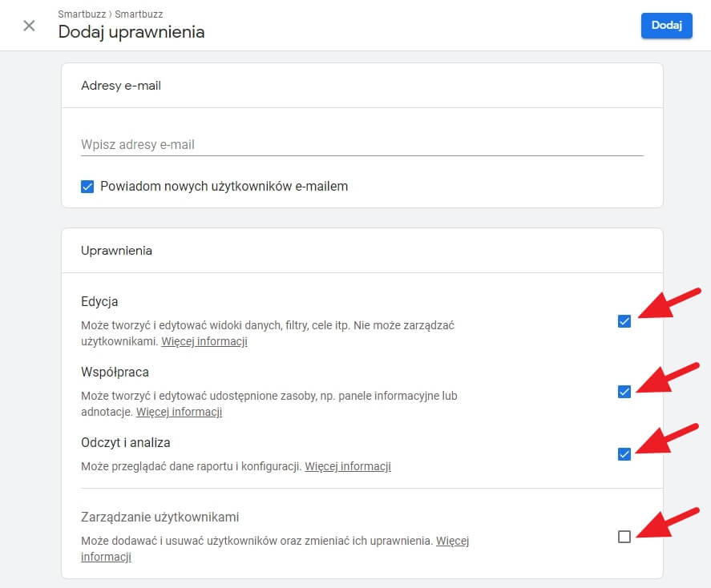This screenshot has height=588, width=711.
Task: Close the Dodaj uprawnienia dialog
Action: [x=29, y=26]
